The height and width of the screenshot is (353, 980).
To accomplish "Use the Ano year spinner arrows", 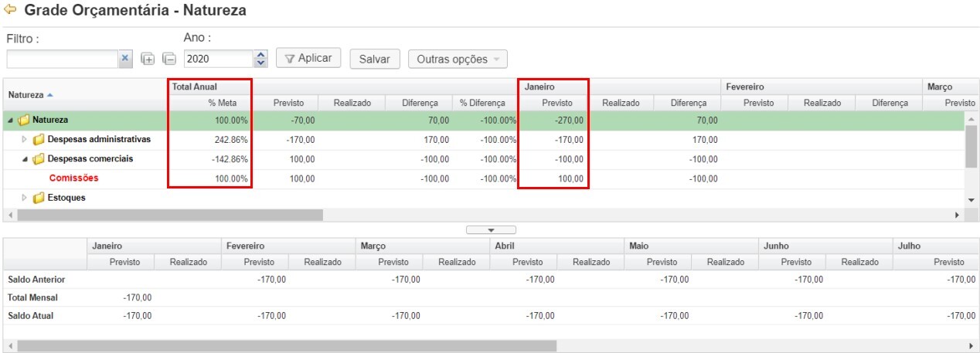I will click(260, 59).
